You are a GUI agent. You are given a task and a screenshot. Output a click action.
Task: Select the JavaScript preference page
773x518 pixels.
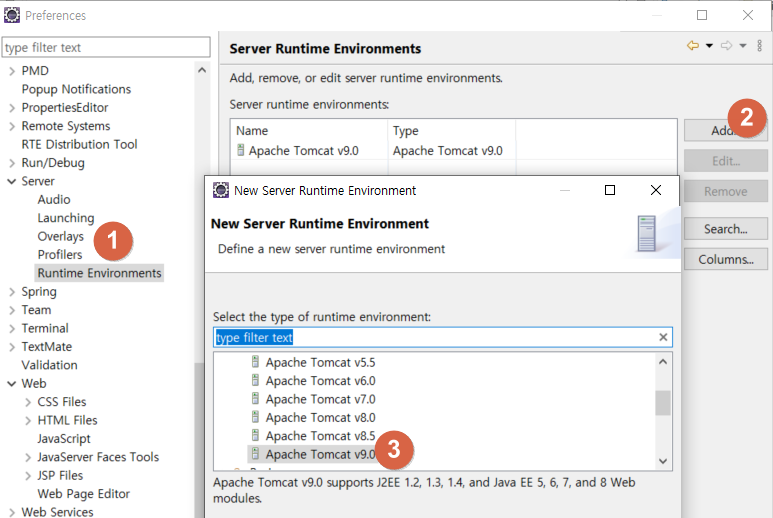(x=64, y=439)
